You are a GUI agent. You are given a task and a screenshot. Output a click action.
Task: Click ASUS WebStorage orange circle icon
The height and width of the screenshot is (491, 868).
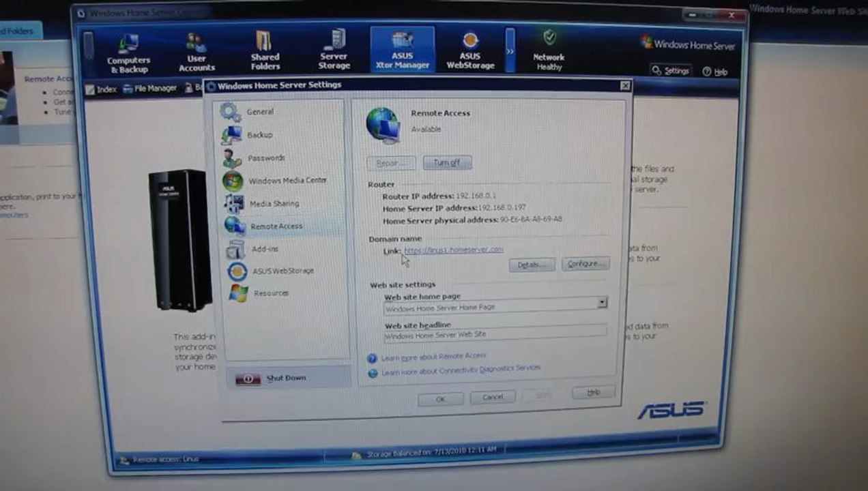click(237, 271)
